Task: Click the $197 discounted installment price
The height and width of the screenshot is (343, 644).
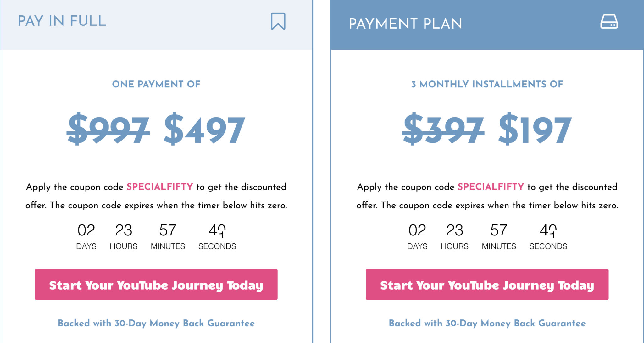Action: point(535,129)
